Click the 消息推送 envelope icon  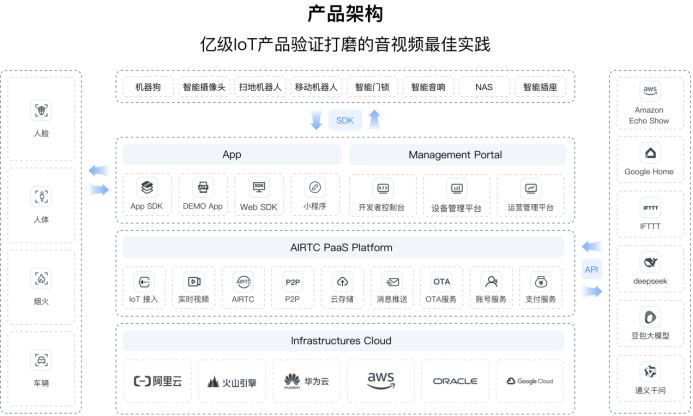click(393, 282)
